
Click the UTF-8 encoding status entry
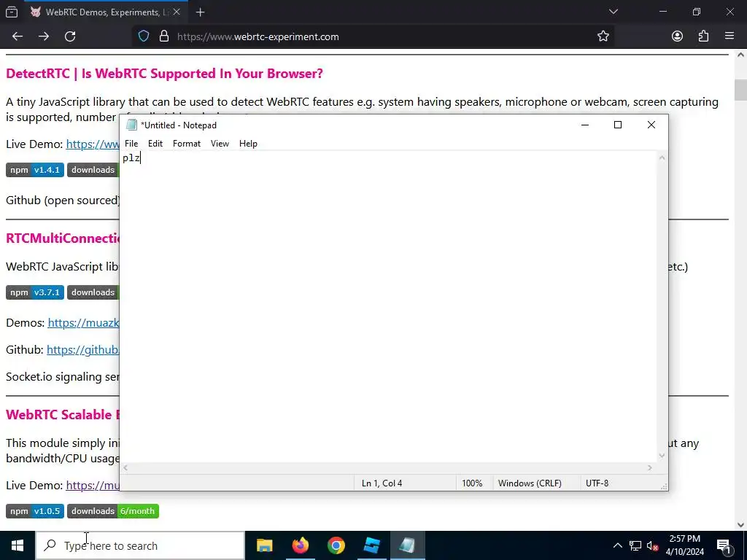tap(597, 483)
